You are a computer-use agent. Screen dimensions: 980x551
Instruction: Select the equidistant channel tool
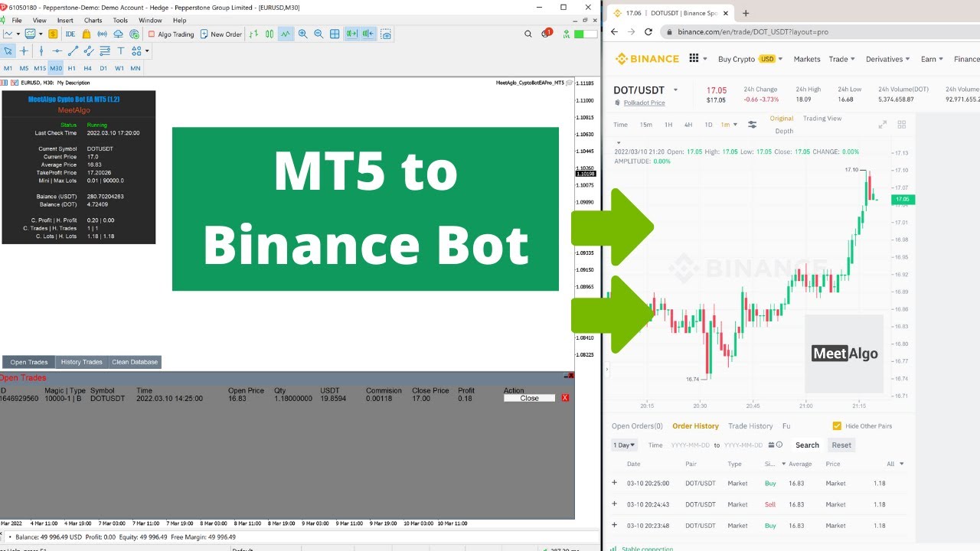(x=89, y=51)
